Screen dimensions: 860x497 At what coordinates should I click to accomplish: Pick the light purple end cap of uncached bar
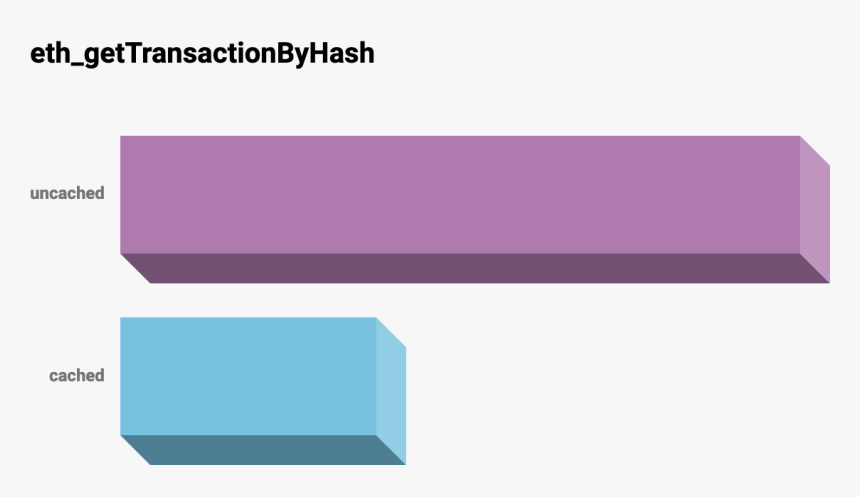(x=815, y=209)
